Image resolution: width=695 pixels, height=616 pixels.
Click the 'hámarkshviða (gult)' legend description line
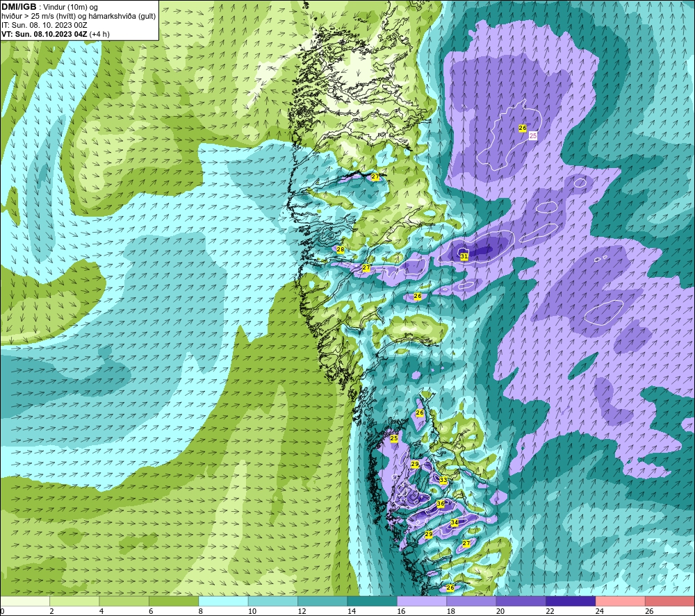(79, 17)
